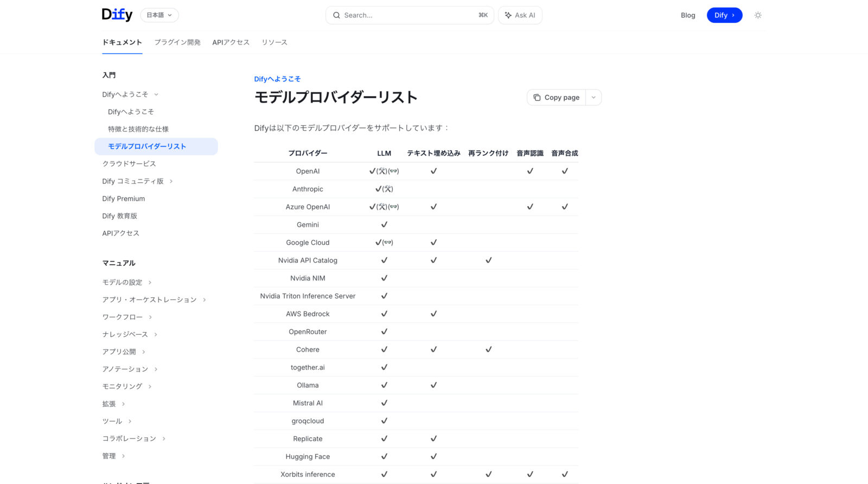Switch to the APIアクセス tab
Image resolution: width=868 pixels, height=484 pixels.
tap(231, 42)
